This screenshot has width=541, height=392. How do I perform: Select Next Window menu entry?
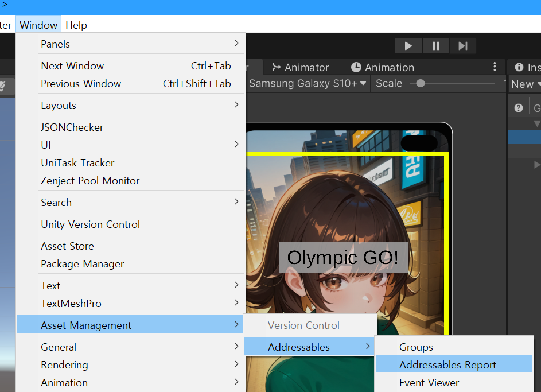pos(131,65)
